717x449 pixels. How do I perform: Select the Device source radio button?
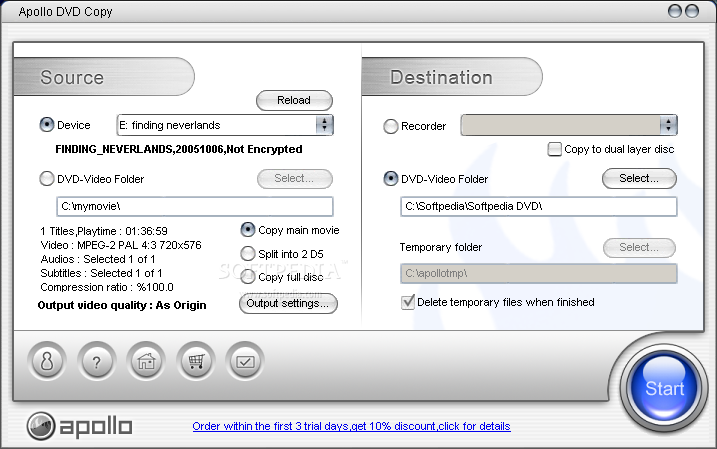(47, 125)
